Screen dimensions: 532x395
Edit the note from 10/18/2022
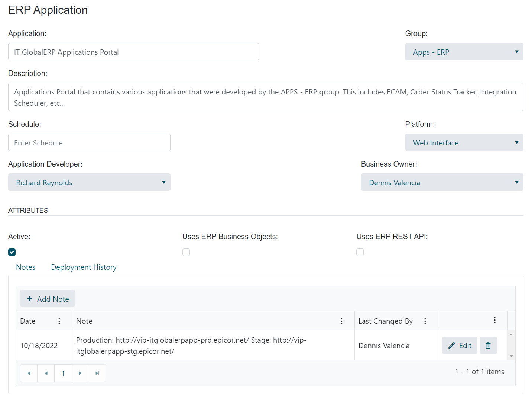(460, 346)
